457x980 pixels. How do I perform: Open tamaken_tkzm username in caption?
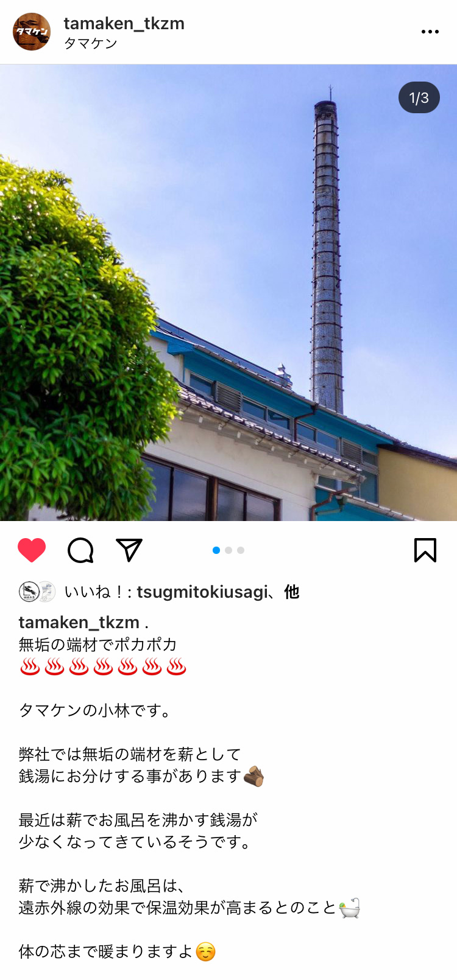(x=79, y=623)
